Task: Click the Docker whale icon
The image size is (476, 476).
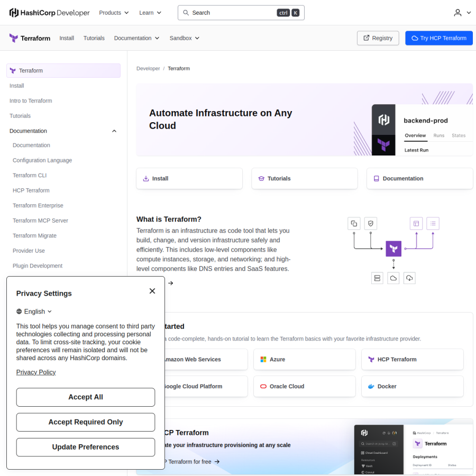Action: click(x=371, y=387)
